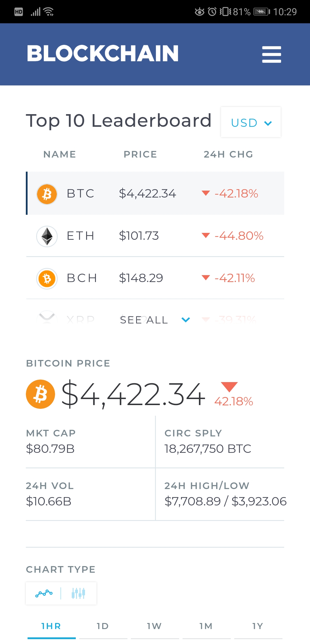Open the USD currency dropdown
The height and width of the screenshot is (644, 310).
coord(251,122)
